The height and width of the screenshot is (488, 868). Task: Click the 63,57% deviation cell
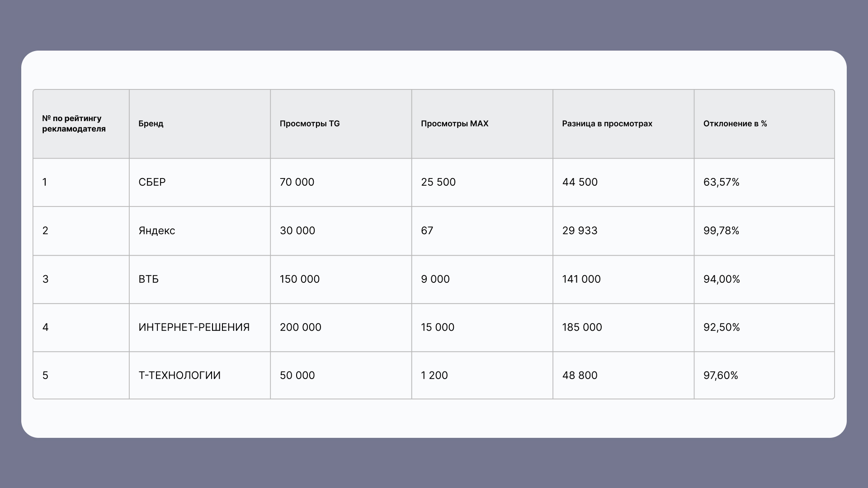click(x=722, y=182)
